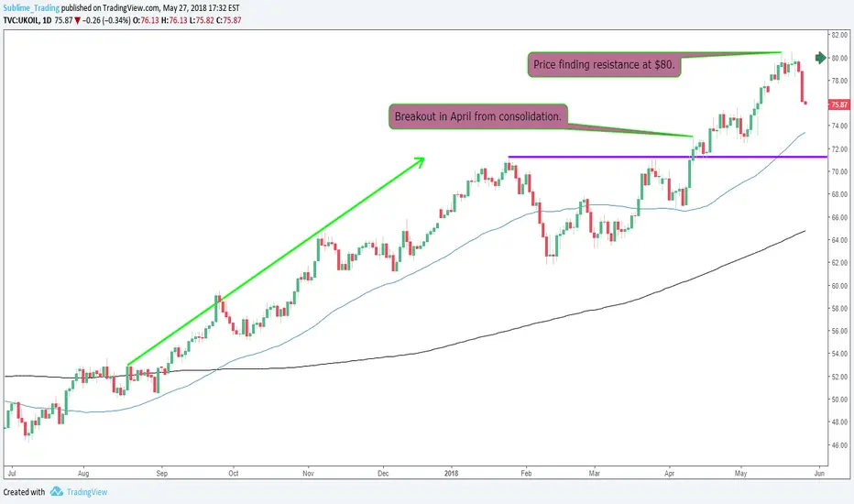
Task: Click the 72.00 price axis label
Action: pos(839,148)
